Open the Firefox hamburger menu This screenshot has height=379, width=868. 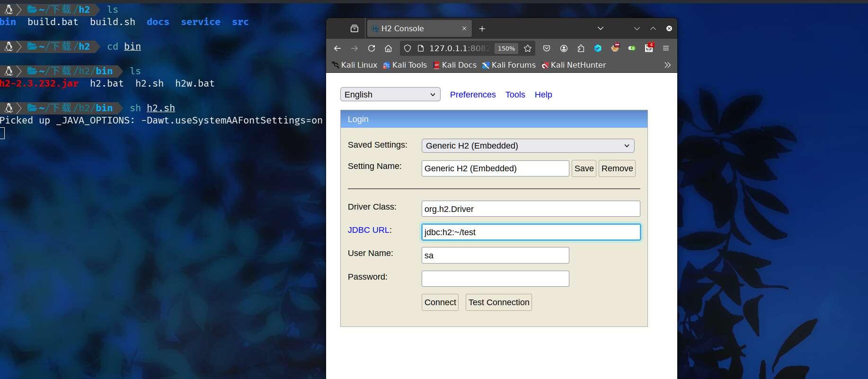666,48
